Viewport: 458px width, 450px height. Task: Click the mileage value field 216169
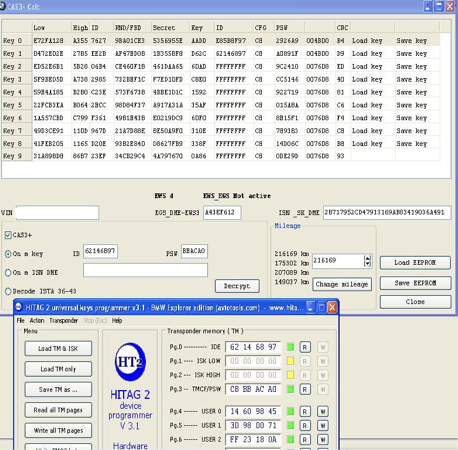(338, 261)
